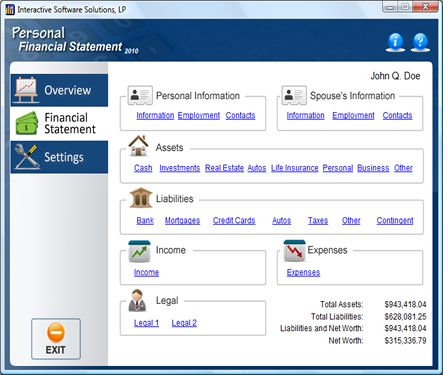Viewport: 443px width, 375px height.
Task: Select the Financial Statement tab
Action: pos(59,123)
